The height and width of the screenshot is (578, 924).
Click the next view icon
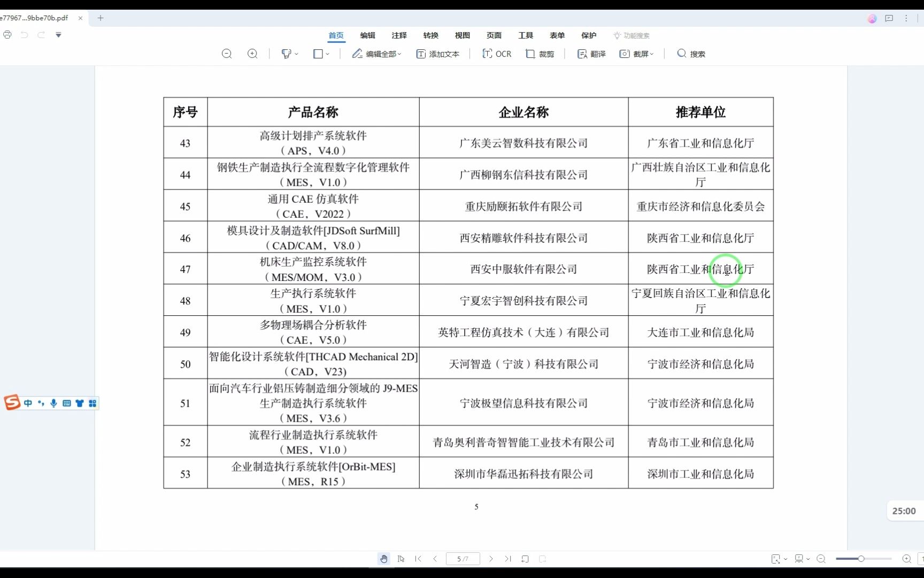tap(542, 559)
